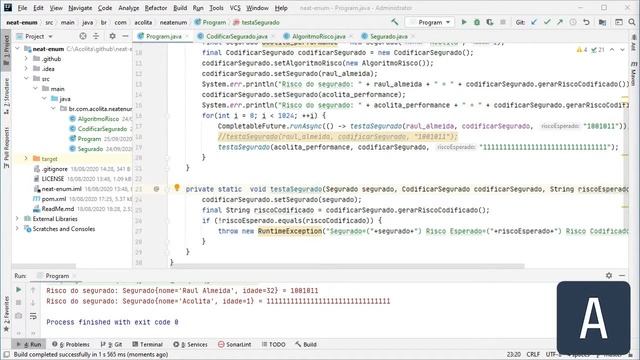The image size is (640, 360).
Task: Open Structure side tool window
Action: 6,96
